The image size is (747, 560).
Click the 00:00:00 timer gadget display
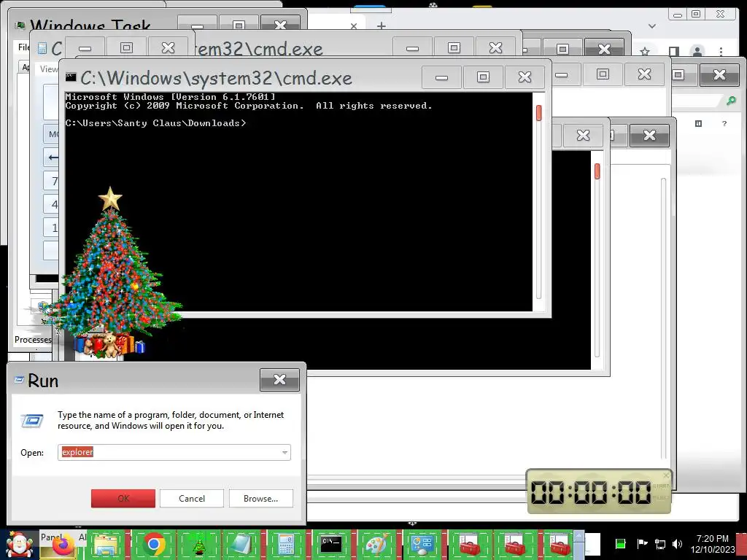click(x=589, y=492)
